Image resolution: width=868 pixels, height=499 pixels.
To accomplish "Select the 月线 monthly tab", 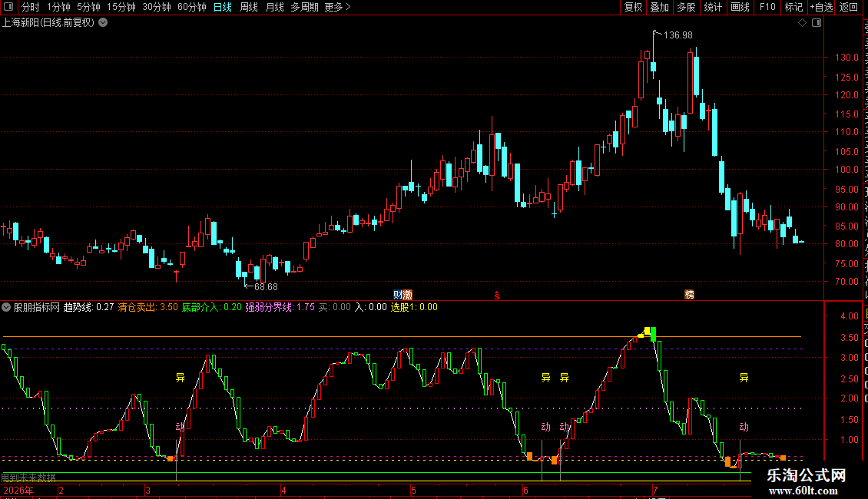I will click(274, 7).
